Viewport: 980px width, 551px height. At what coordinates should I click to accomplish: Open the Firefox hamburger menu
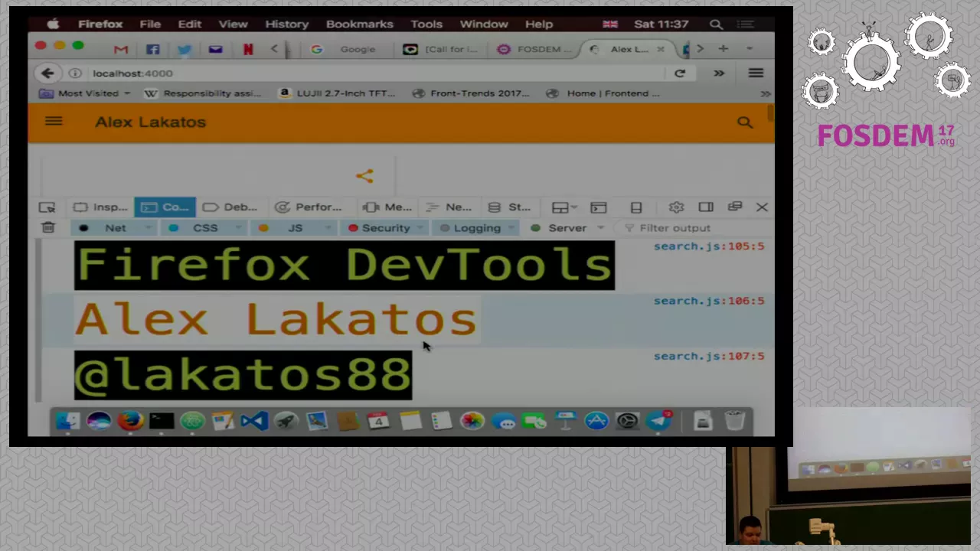click(756, 73)
